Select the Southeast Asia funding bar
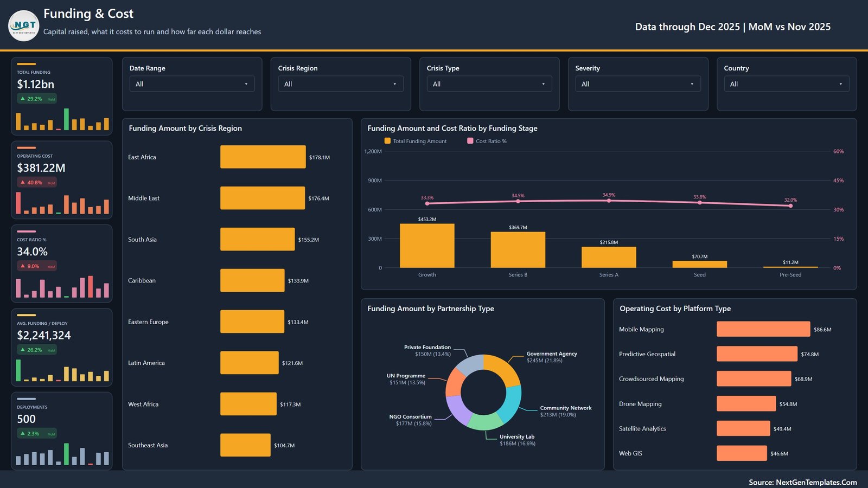This screenshot has width=868, height=488. point(245,445)
